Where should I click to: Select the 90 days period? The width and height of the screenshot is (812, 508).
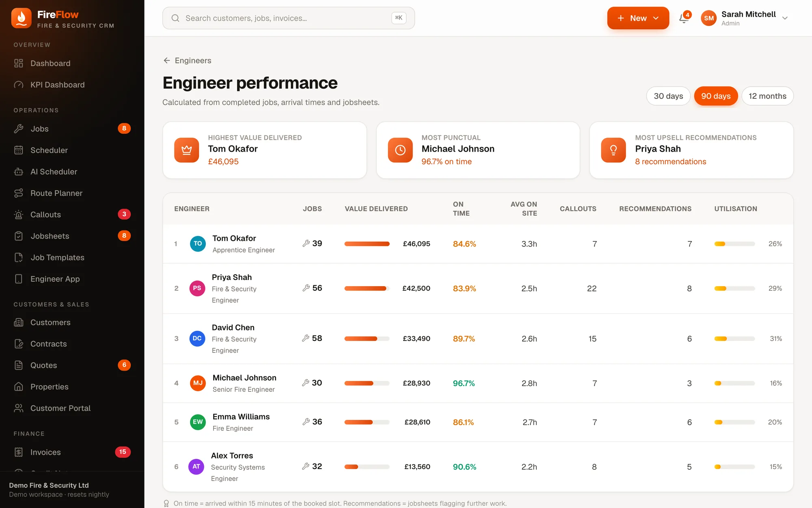coord(716,96)
